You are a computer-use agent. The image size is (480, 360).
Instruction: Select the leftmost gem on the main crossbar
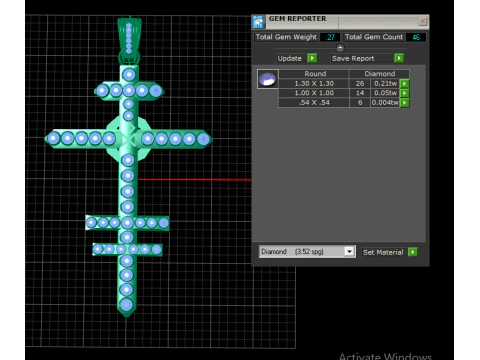click(53, 138)
